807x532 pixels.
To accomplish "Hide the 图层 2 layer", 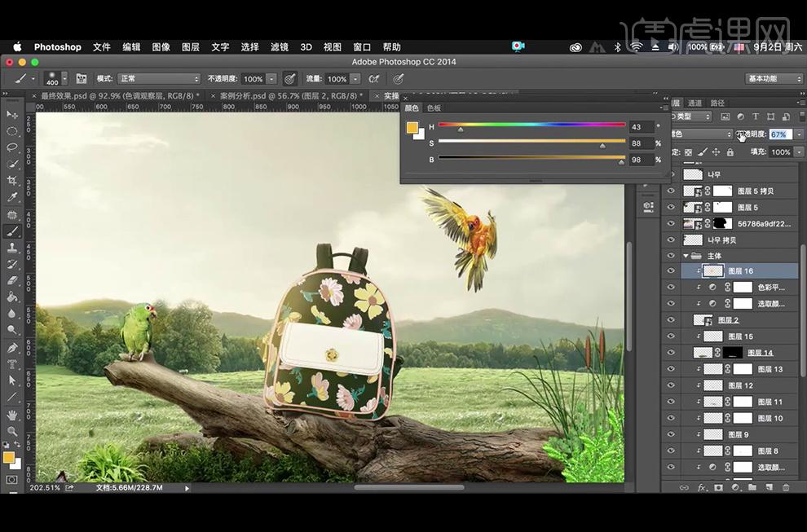I will [x=671, y=319].
